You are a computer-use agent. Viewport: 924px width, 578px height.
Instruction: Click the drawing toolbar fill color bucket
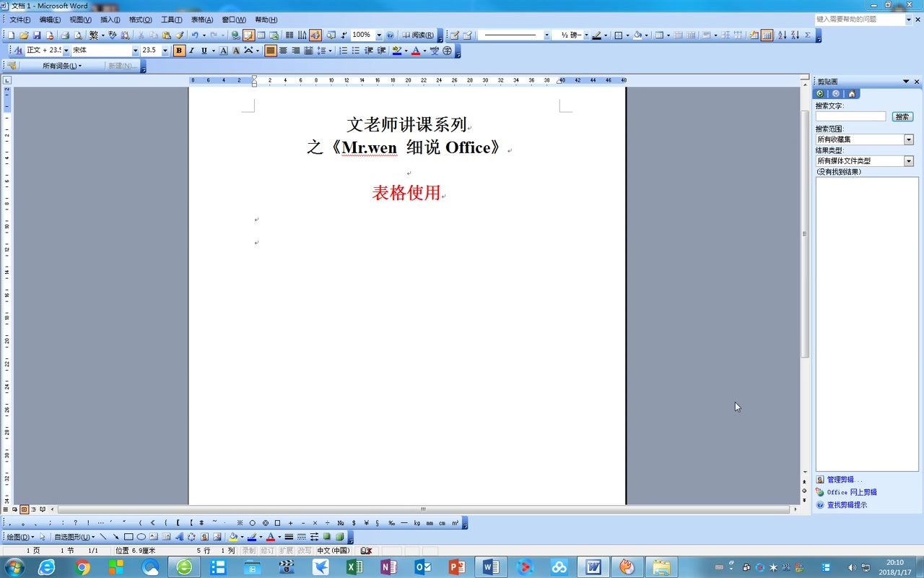[233, 537]
